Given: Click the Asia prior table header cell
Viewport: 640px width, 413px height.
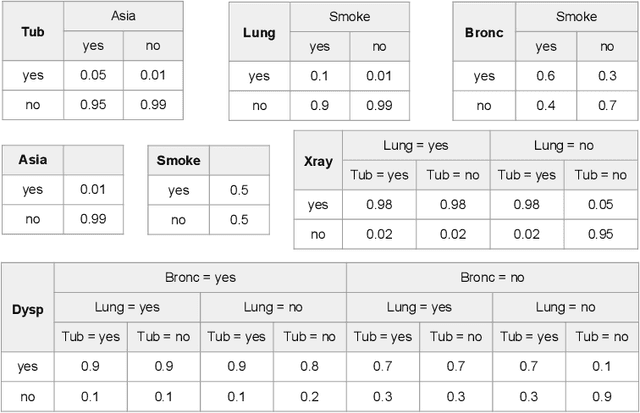Looking at the screenshot, I should pyautogui.click(x=33, y=160).
